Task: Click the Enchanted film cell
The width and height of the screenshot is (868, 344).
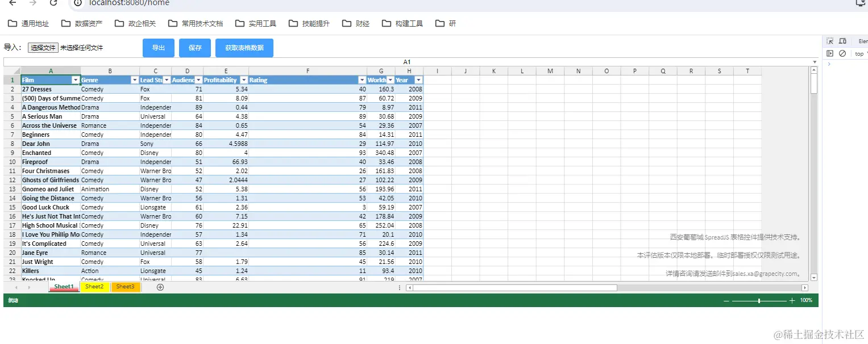Action: click(x=51, y=153)
